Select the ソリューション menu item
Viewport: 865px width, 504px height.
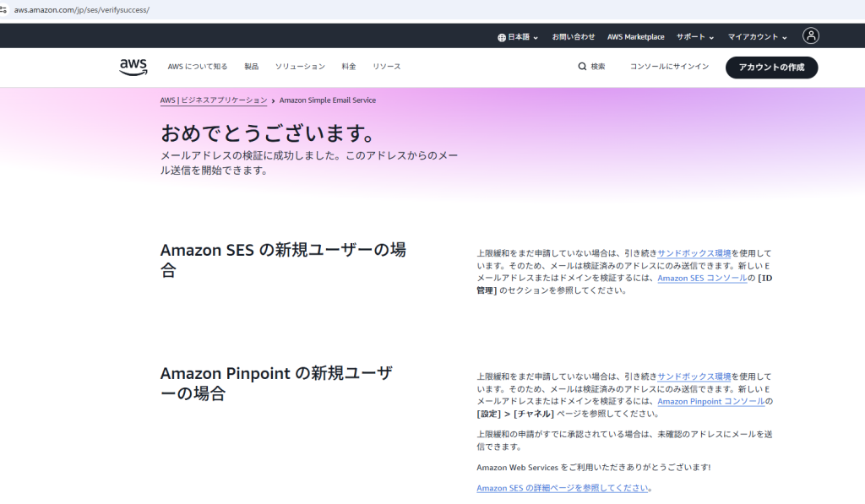tap(300, 67)
